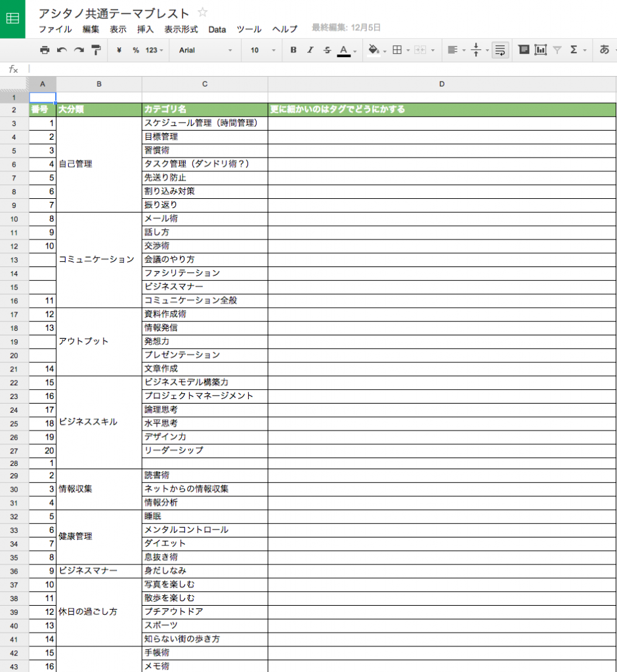
Task: Open the Arial font dropdown
Action: coord(205,50)
